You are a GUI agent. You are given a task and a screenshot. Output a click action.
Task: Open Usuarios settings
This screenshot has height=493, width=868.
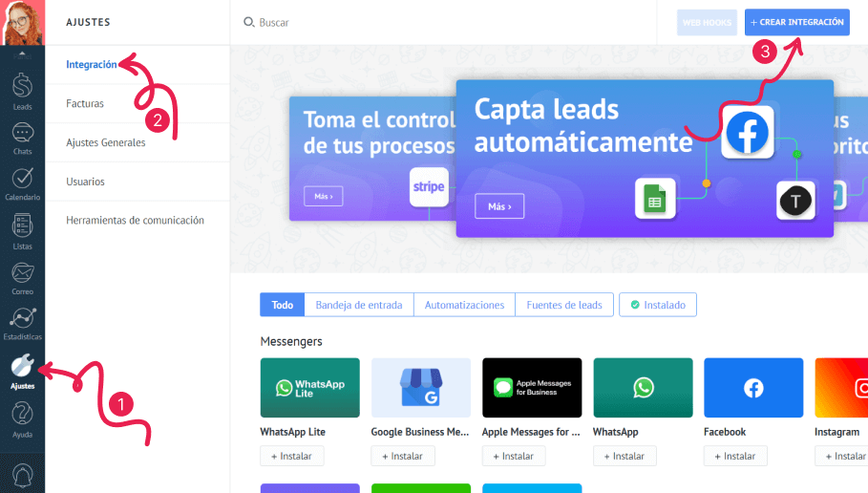point(85,182)
